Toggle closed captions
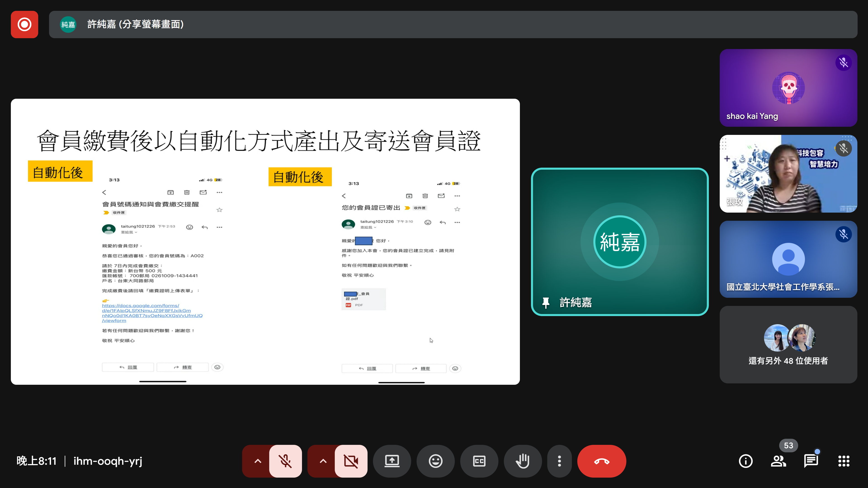 coord(479,461)
